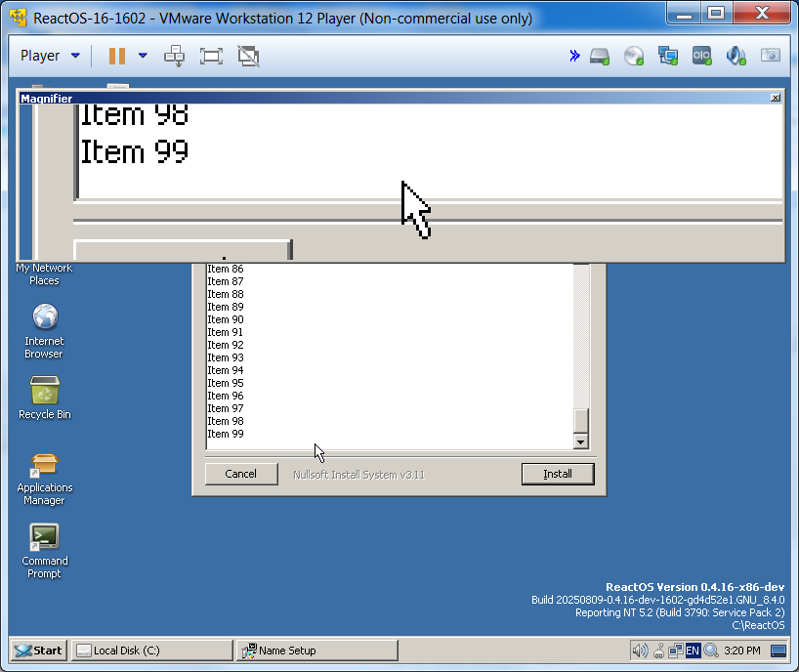Click the CD/DVD drive device icon
Viewport: 799px width, 672px height.
634,56
